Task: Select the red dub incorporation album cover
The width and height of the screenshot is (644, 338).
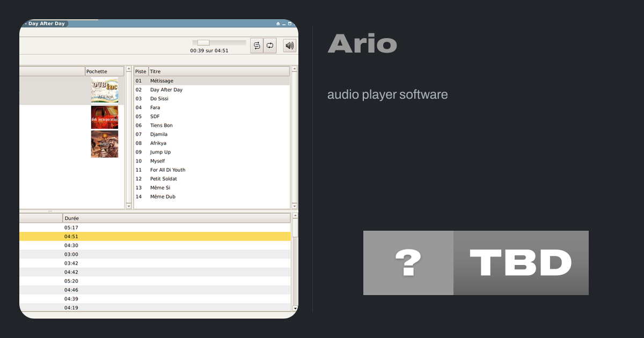Action: (104, 117)
